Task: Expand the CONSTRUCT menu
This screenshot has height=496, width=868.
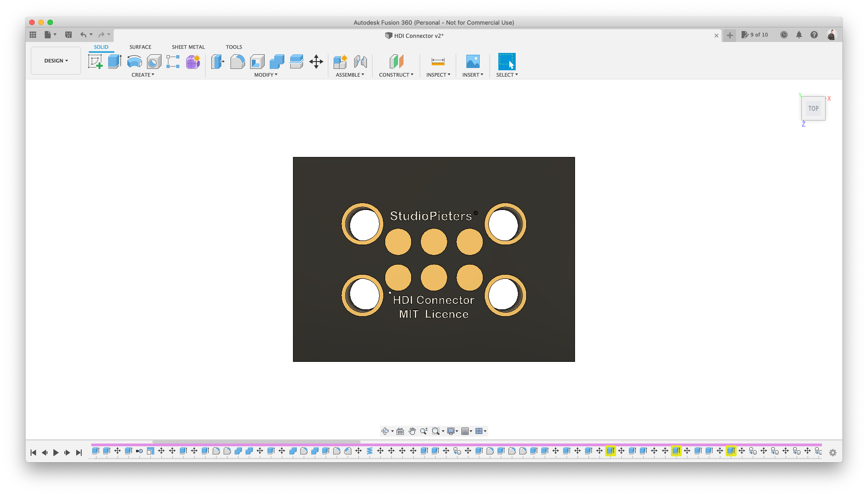Action: click(x=396, y=75)
